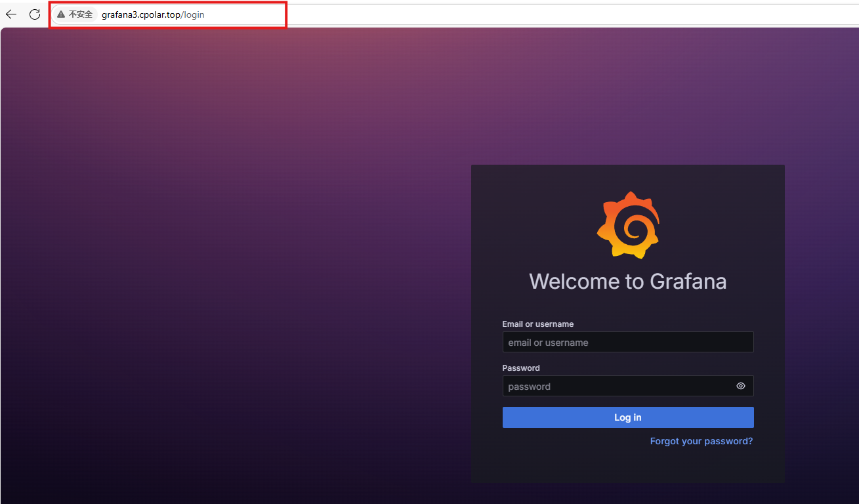Reload the Grafana login page
859x504 pixels.
(35, 14)
